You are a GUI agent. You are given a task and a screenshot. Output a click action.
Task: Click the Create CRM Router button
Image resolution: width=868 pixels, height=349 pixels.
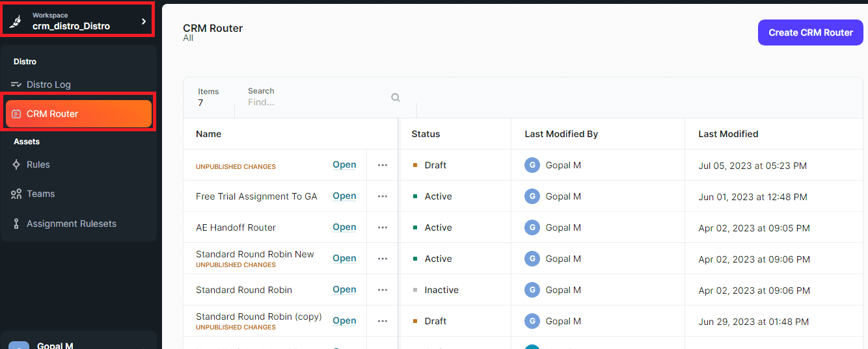[810, 32]
